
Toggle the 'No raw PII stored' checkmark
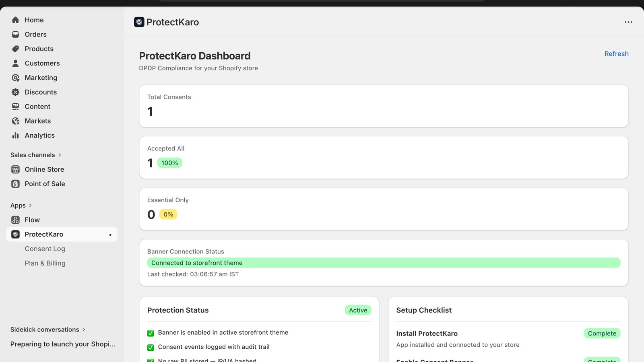pyautogui.click(x=151, y=360)
